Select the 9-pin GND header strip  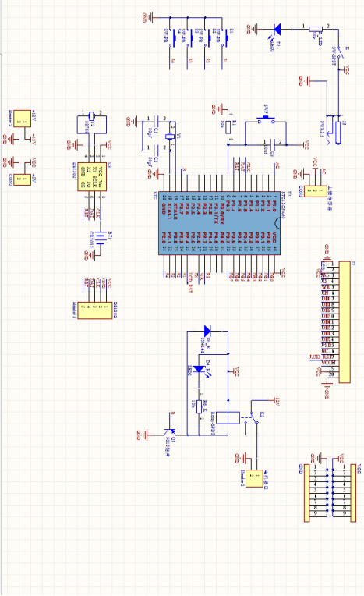point(307,492)
